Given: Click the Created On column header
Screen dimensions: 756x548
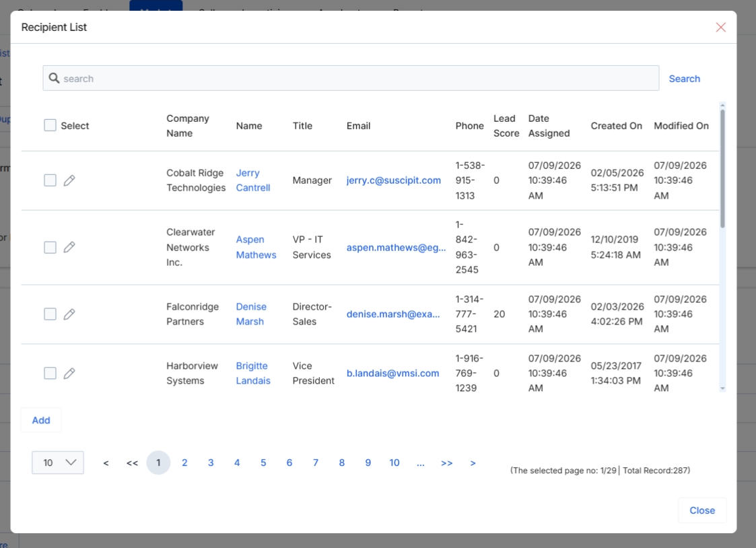Looking at the screenshot, I should (616, 126).
